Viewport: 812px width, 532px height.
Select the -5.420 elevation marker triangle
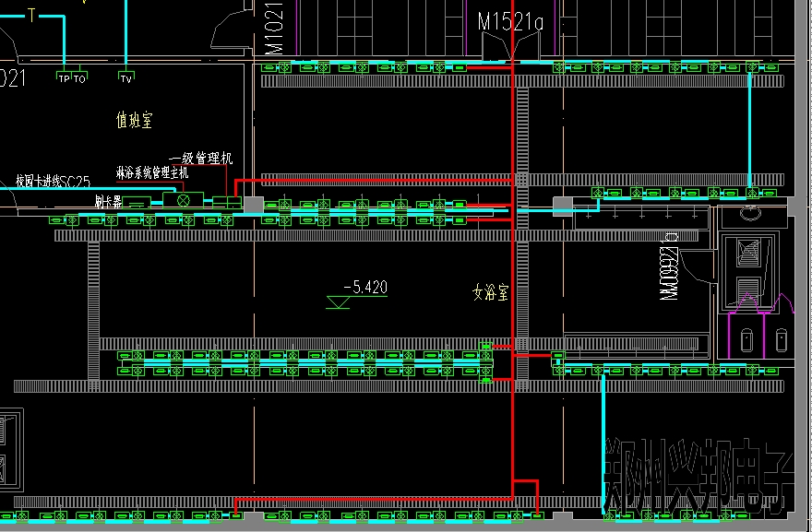[x=340, y=301]
